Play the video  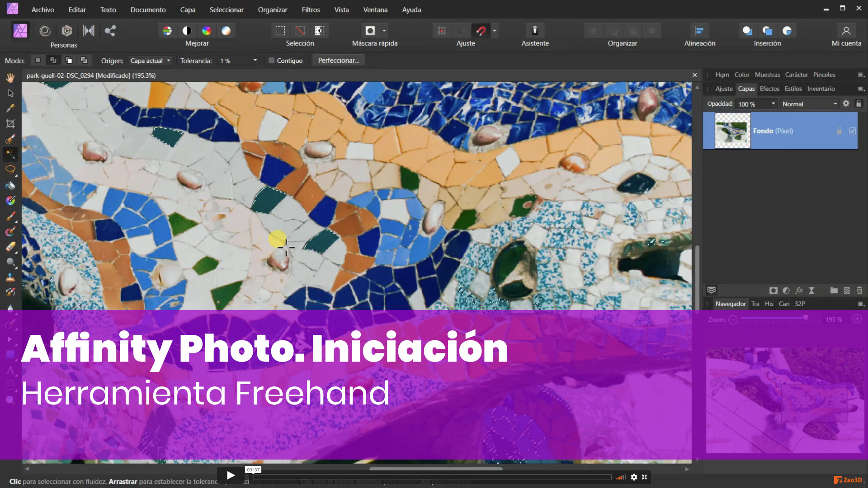coord(231,475)
